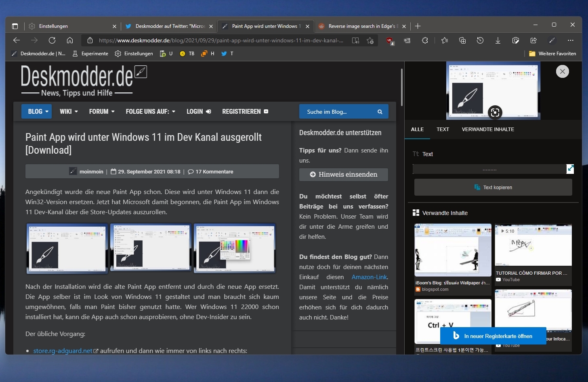This screenshot has height=382, width=588.
Task: Open the Experimente favorite
Action: (x=90, y=54)
